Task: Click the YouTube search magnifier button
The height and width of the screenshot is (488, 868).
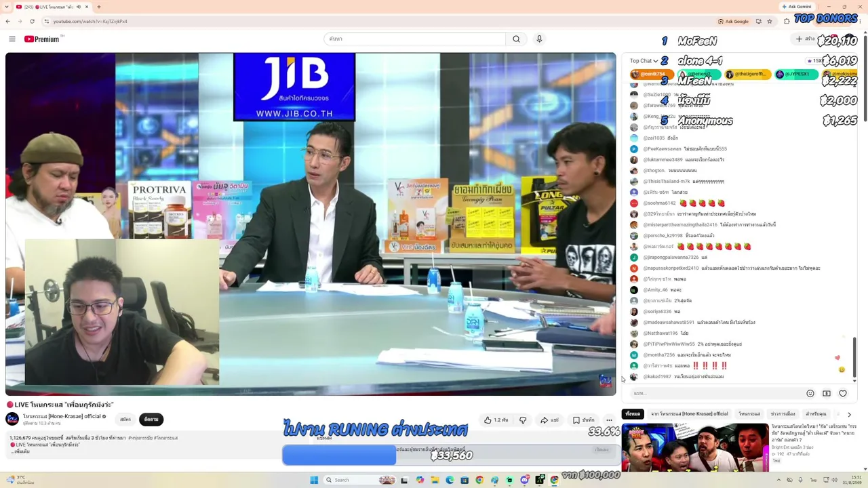Action: 516,39
